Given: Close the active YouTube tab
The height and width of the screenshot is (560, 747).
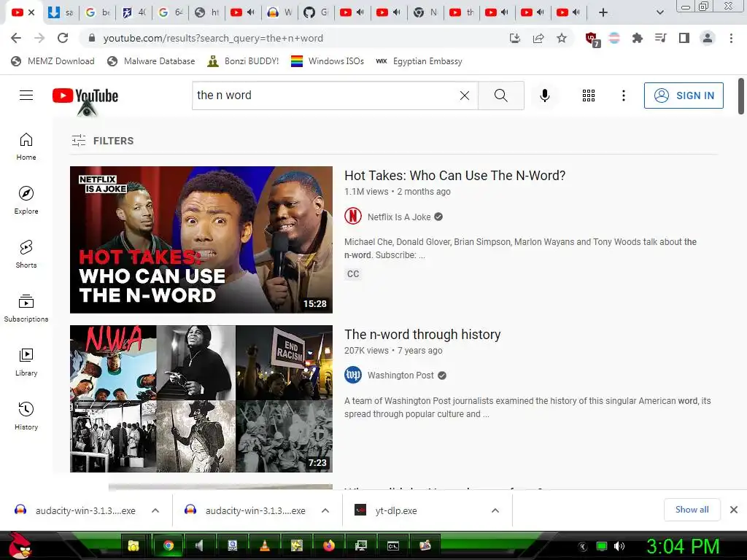Looking at the screenshot, I should pos(31,12).
